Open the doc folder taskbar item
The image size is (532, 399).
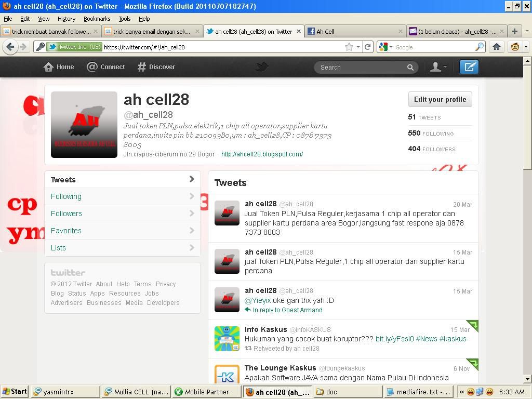tap(348, 392)
